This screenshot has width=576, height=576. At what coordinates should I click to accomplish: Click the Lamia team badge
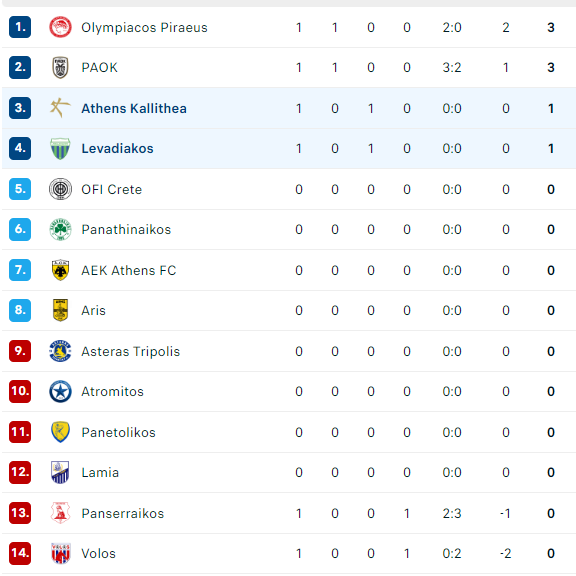tap(60, 472)
